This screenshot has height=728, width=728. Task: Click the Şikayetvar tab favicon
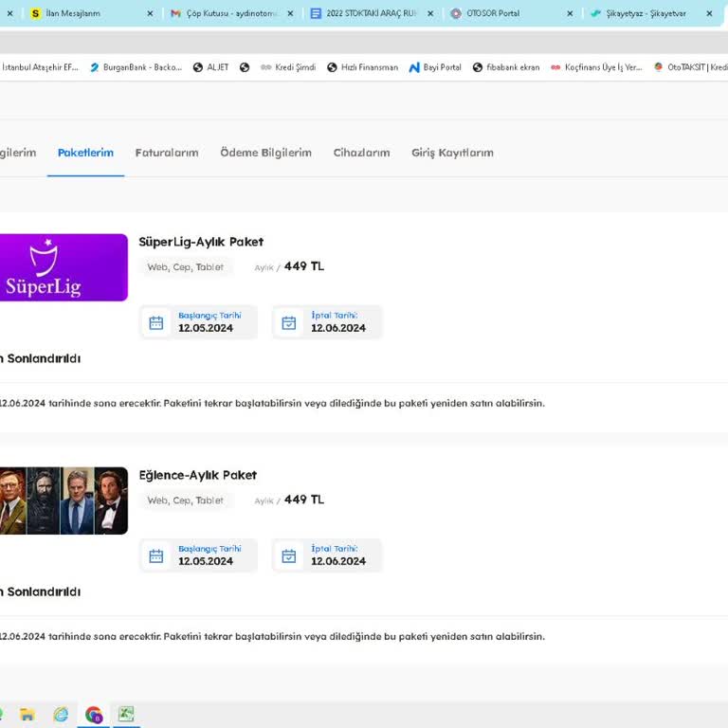[595, 13]
